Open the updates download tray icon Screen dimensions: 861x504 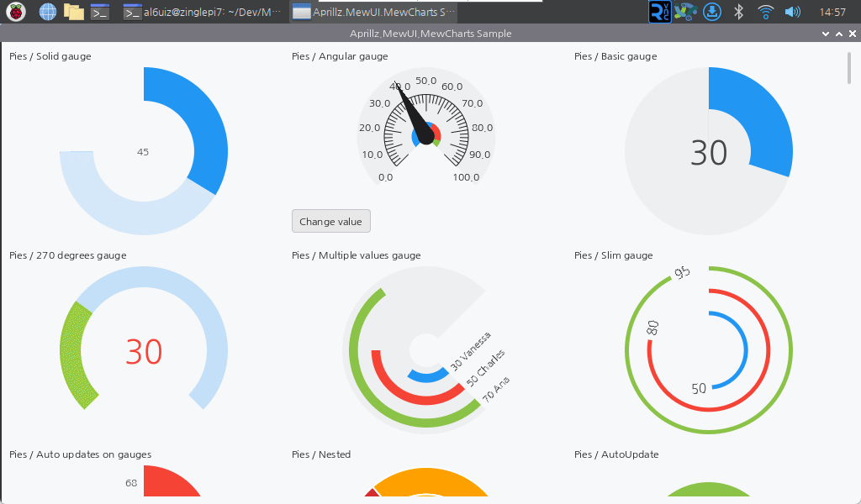tap(712, 12)
